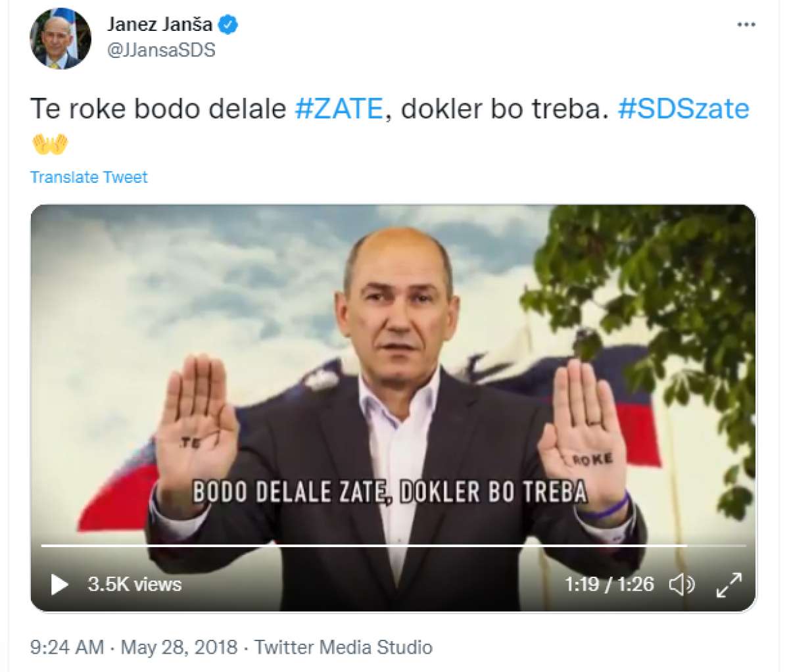Open the #ZATE hashtag
The image size is (789, 672).
(339, 108)
